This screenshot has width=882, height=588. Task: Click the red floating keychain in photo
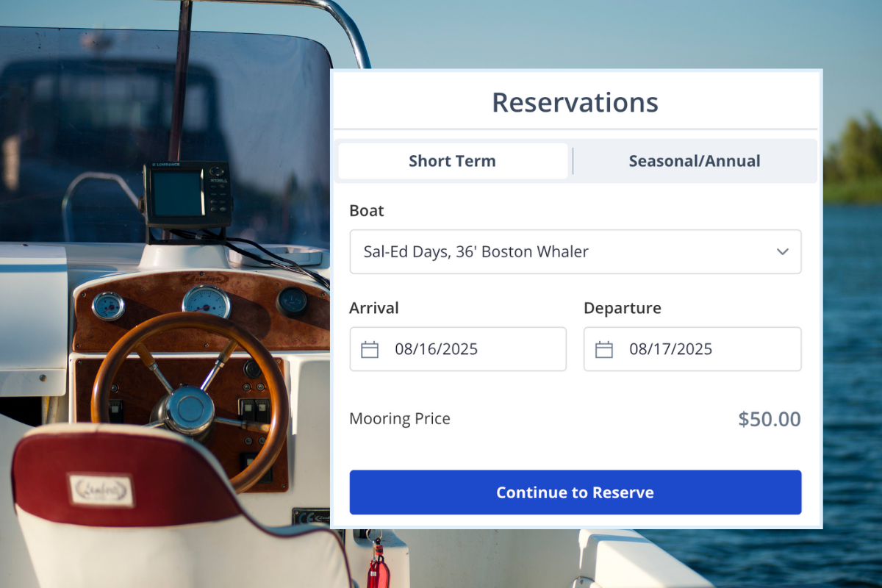(378, 569)
